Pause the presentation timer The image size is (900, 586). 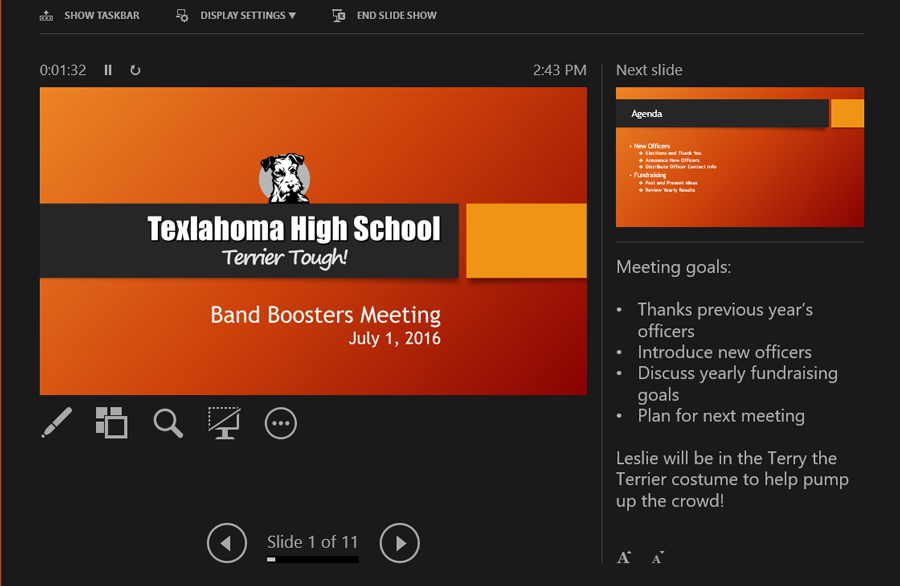pos(108,70)
